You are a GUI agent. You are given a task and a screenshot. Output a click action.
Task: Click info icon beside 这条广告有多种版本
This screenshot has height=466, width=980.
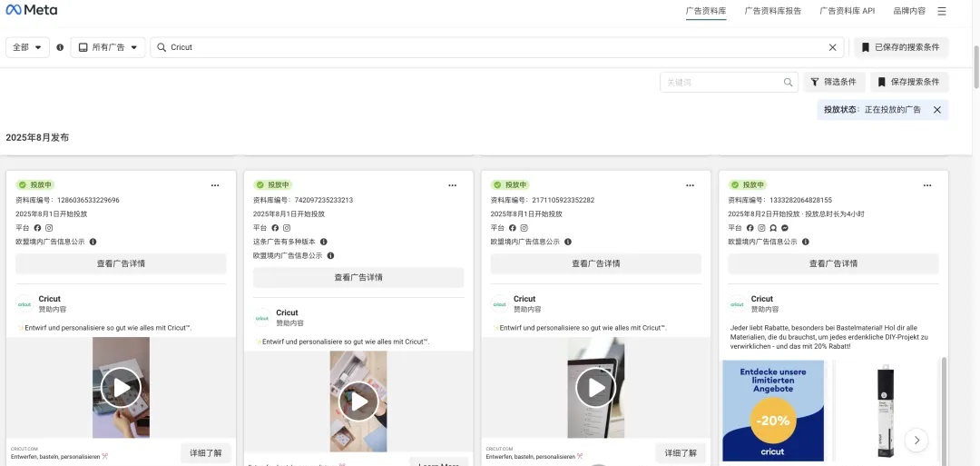[x=323, y=242]
